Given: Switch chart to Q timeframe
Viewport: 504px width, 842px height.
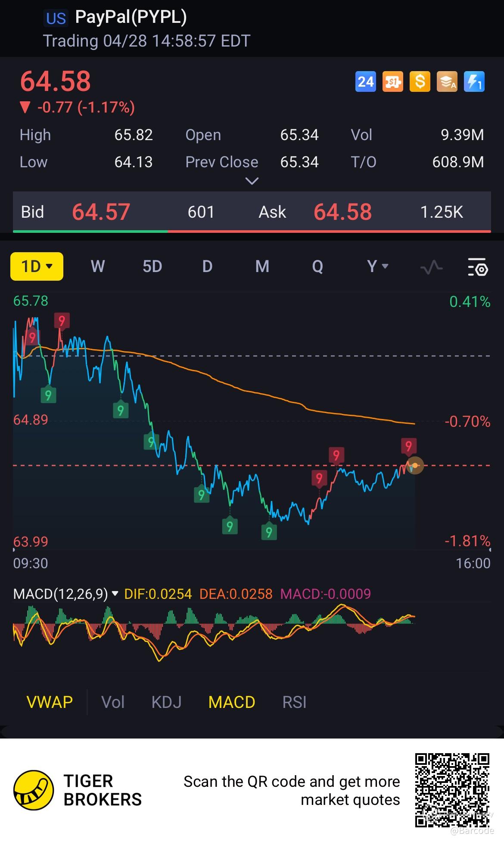Looking at the screenshot, I should (317, 266).
